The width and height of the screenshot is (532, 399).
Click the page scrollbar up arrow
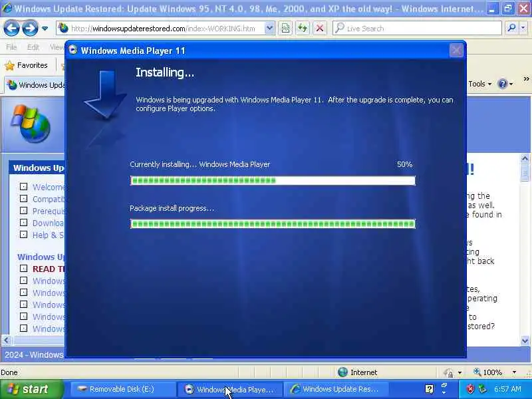tap(525, 158)
